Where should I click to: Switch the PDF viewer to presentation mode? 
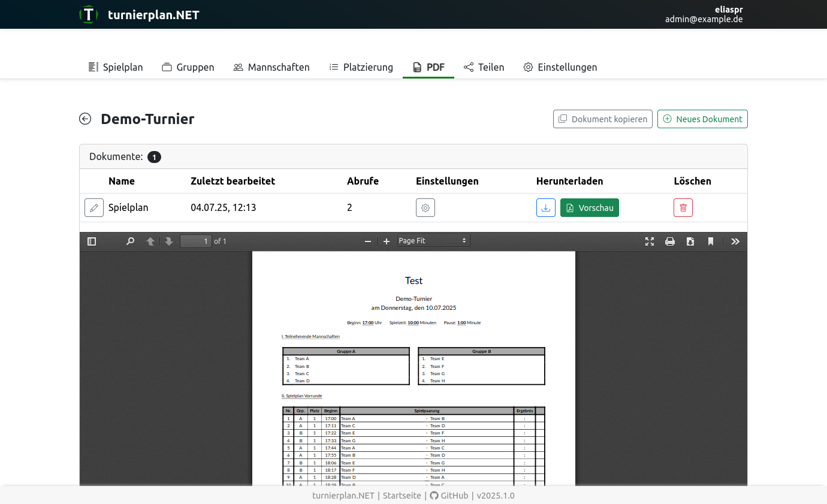tap(650, 241)
